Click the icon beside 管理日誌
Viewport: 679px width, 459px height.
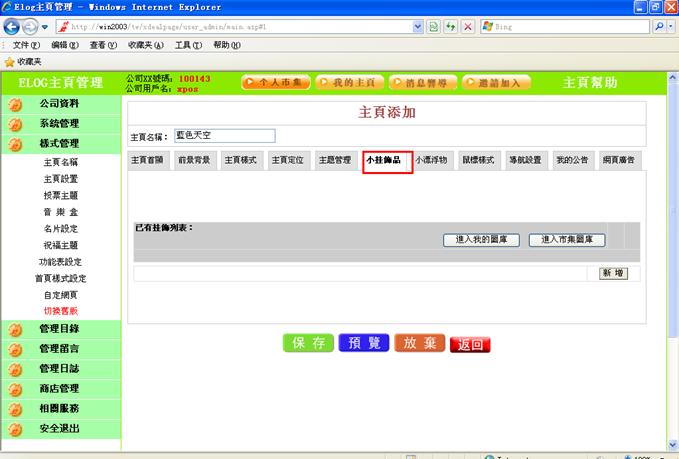(x=15, y=369)
